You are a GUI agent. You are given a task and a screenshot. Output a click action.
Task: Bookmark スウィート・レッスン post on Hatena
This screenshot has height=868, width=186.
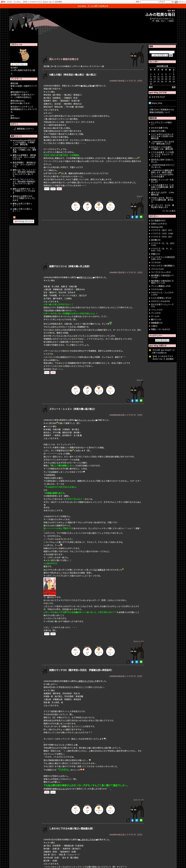coord(137,662)
